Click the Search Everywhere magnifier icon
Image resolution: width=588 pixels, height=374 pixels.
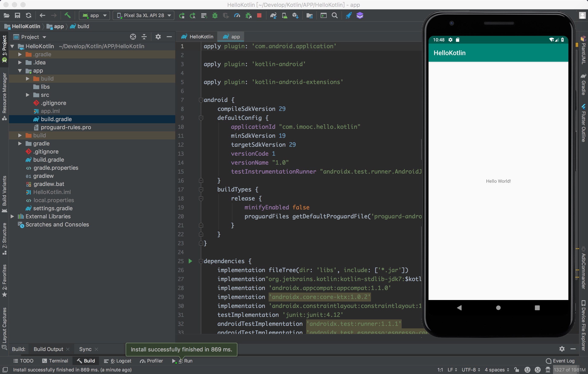pos(335,16)
